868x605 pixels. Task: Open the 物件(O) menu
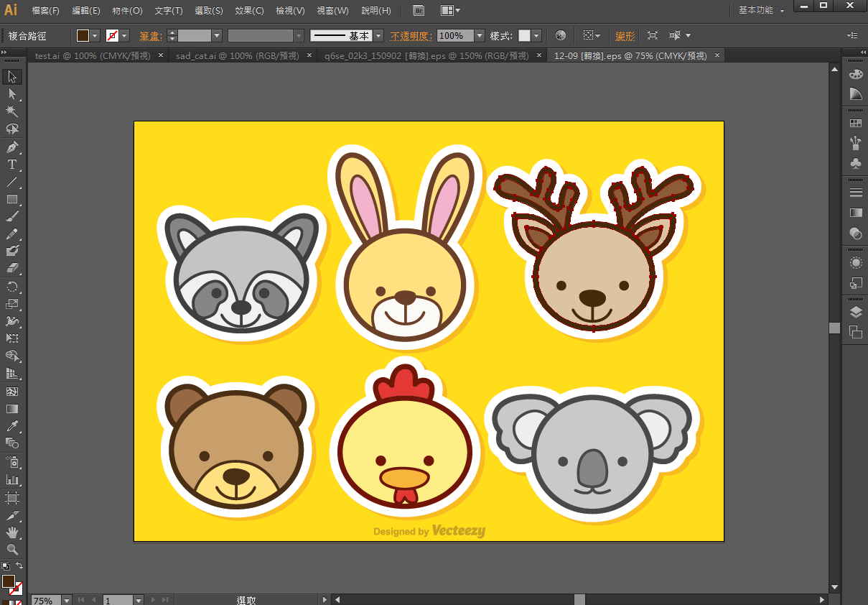pyautogui.click(x=127, y=11)
